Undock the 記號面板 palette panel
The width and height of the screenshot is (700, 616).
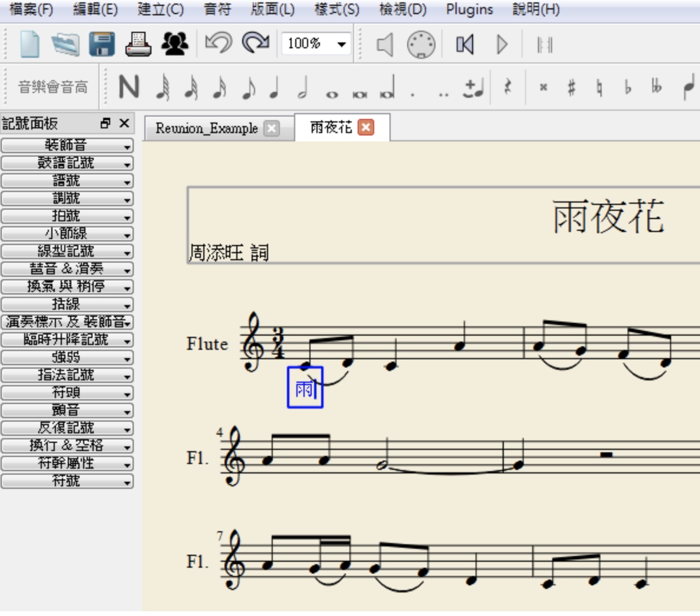click(105, 123)
